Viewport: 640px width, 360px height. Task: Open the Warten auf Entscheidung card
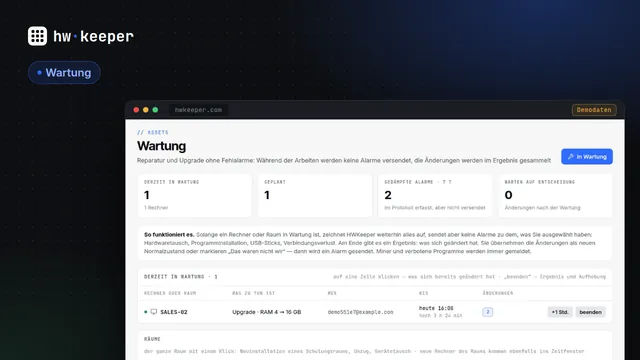(555, 196)
